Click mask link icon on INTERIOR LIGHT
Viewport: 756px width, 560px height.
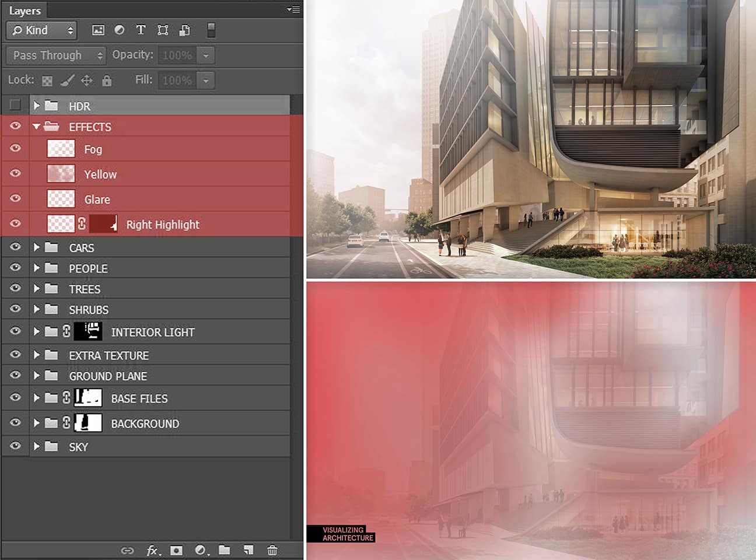(x=66, y=331)
